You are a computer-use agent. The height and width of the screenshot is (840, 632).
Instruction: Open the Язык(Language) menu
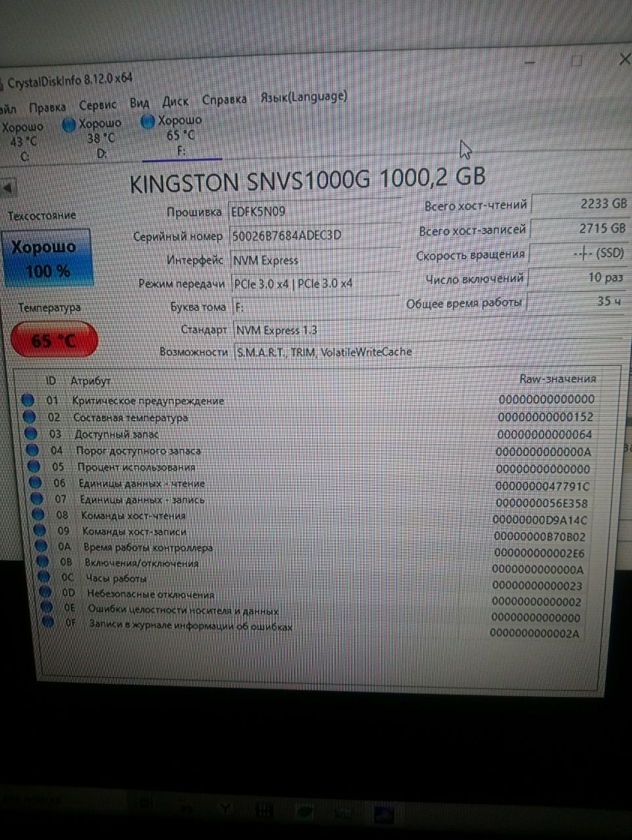tap(304, 97)
